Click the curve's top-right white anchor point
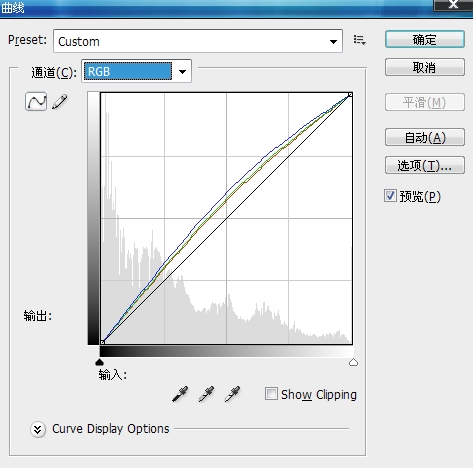 350,95
